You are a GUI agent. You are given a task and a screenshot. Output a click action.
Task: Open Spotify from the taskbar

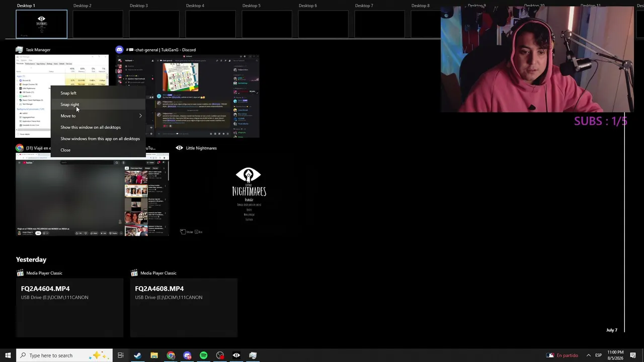(x=203, y=355)
